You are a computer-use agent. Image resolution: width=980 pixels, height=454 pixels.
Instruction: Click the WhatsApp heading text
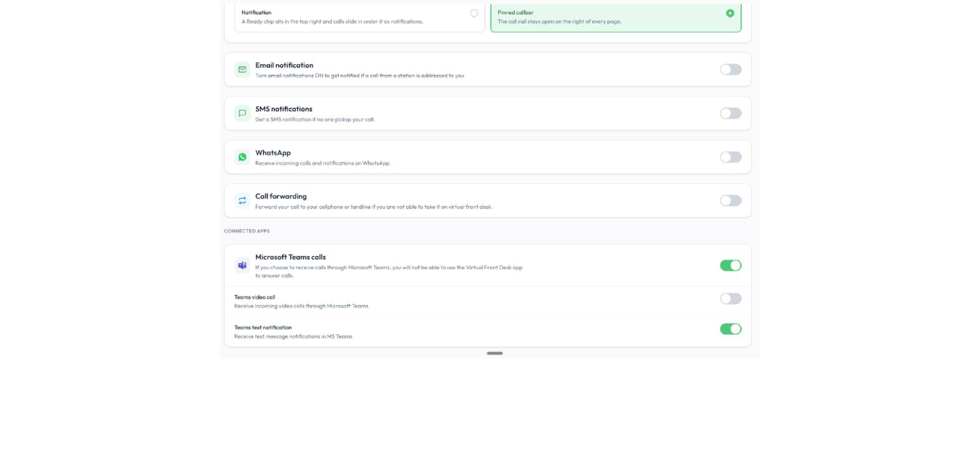pos(273,152)
